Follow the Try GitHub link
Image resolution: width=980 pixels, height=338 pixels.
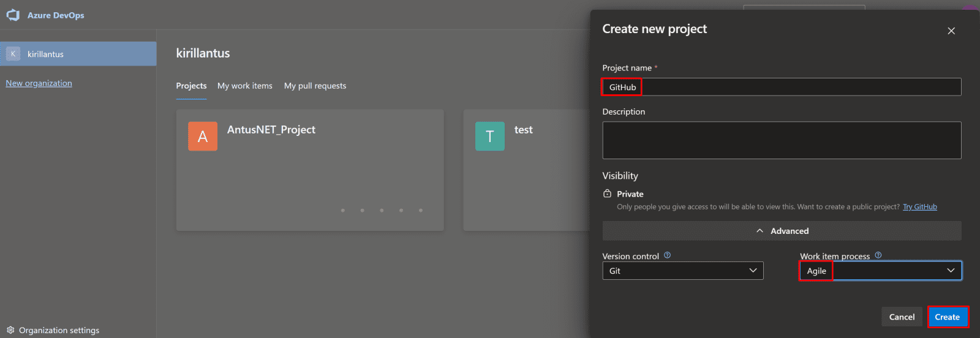pos(919,207)
